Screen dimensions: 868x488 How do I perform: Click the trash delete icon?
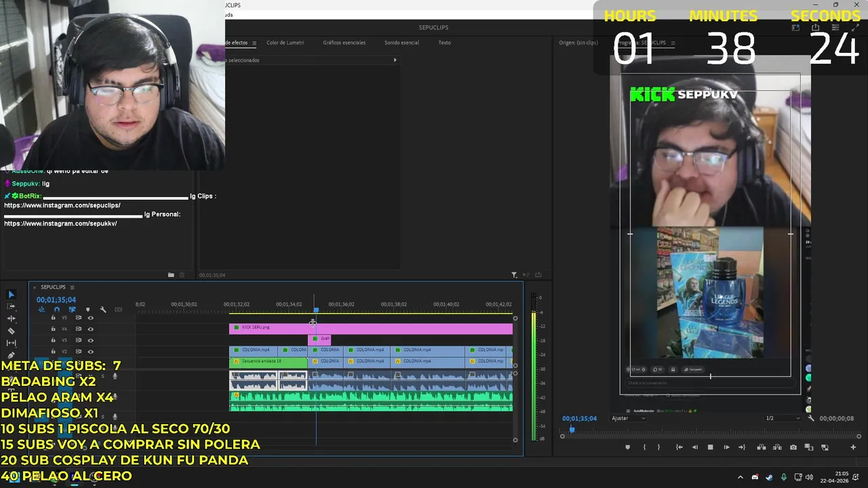click(182, 274)
